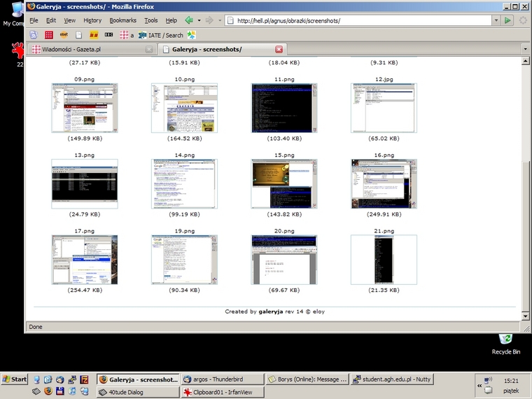Click the page icon in the address bar
The width and height of the screenshot is (532, 399).
pos(230,20)
